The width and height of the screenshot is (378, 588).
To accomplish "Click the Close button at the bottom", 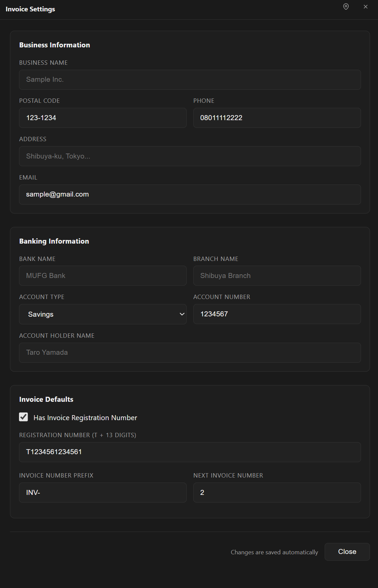I will [x=347, y=552].
